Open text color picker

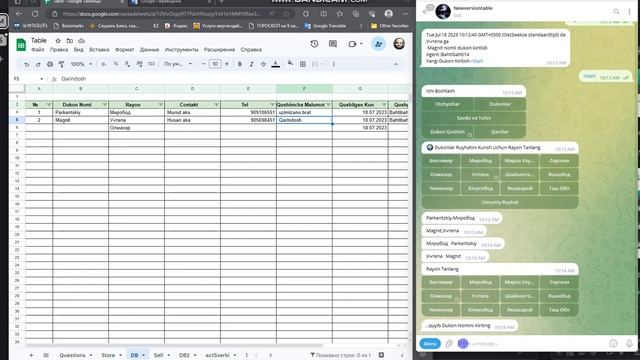(x=276, y=64)
